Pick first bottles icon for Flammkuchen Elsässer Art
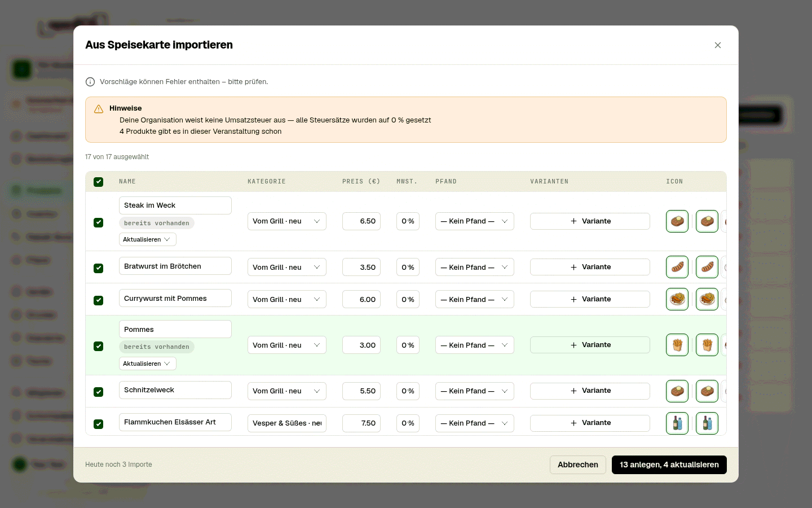 (677, 423)
